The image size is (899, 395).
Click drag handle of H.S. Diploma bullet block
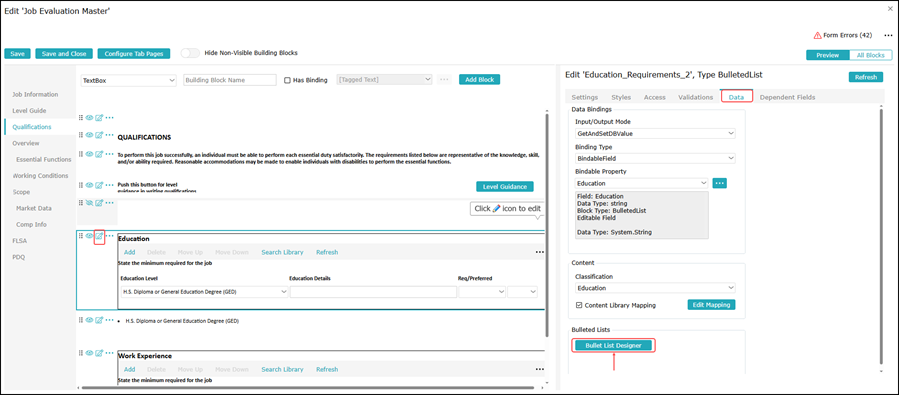(x=81, y=320)
